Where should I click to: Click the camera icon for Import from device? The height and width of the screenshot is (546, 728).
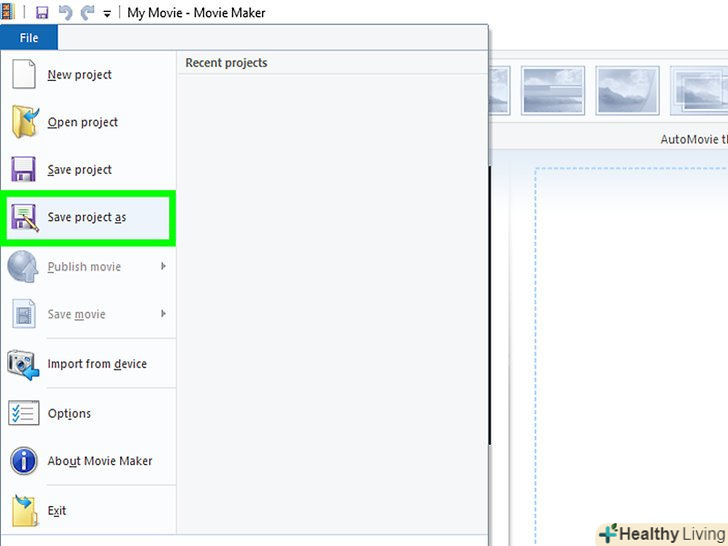coord(23,365)
